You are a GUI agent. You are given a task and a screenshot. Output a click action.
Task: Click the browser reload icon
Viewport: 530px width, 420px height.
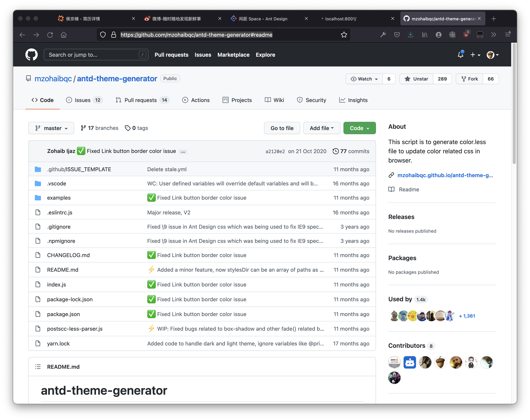pyautogui.click(x=50, y=35)
